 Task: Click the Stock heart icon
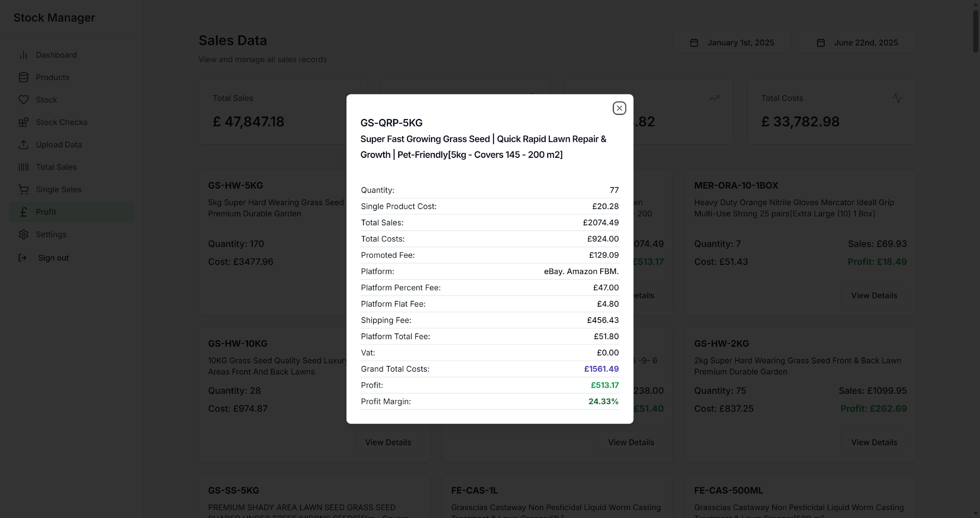pos(24,100)
